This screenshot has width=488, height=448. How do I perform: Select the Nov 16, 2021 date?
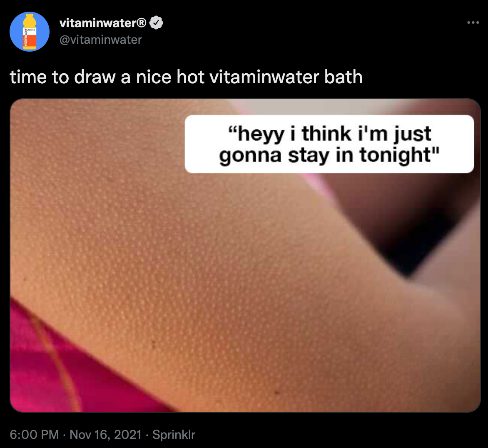tap(105, 435)
